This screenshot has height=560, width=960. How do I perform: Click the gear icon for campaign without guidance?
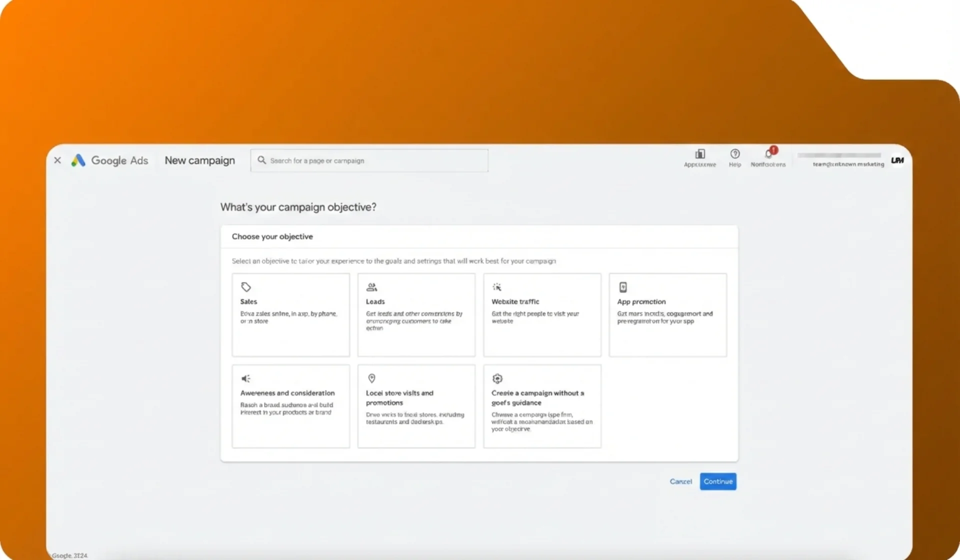click(x=497, y=378)
